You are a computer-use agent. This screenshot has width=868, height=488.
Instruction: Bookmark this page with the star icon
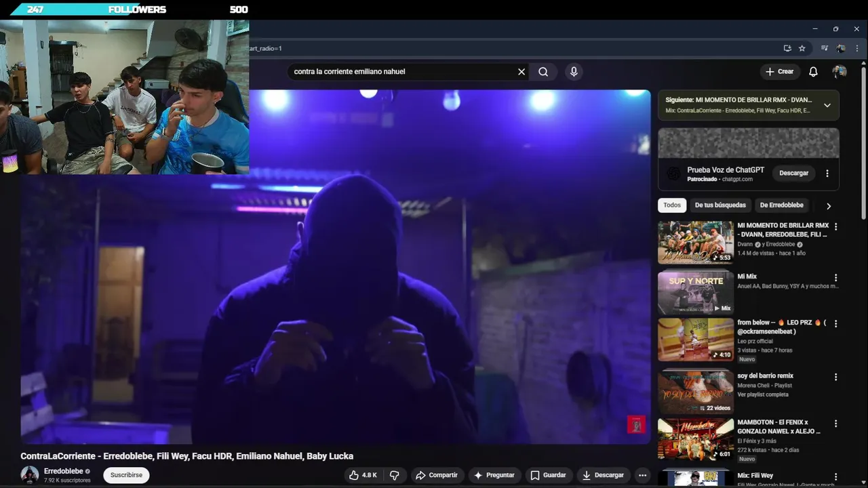coord(802,48)
